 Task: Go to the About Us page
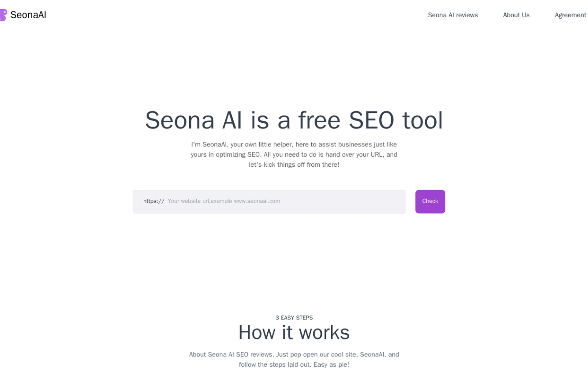516,15
